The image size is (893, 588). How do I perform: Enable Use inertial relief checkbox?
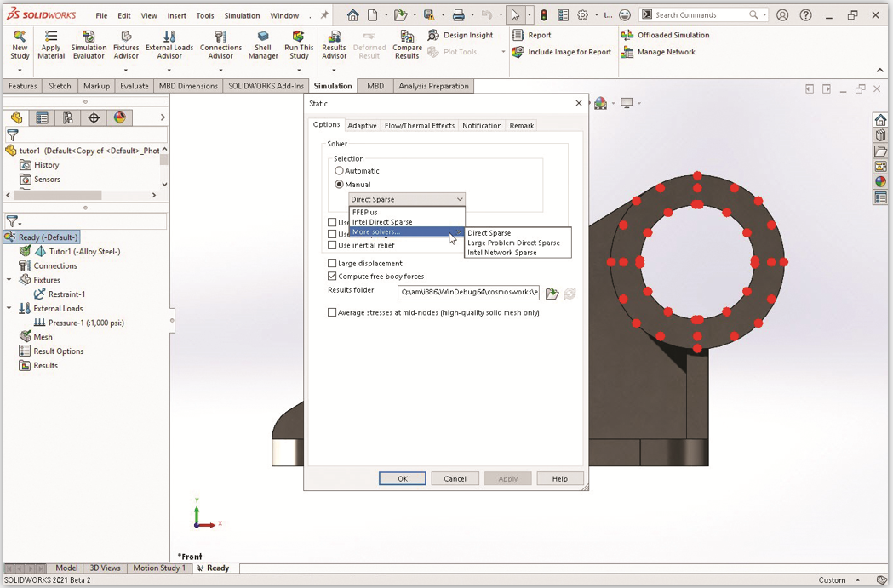point(332,245)
